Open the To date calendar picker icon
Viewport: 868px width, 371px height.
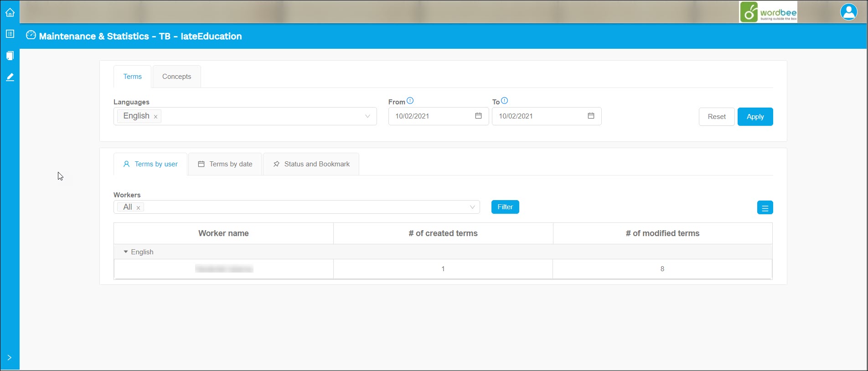591,116
